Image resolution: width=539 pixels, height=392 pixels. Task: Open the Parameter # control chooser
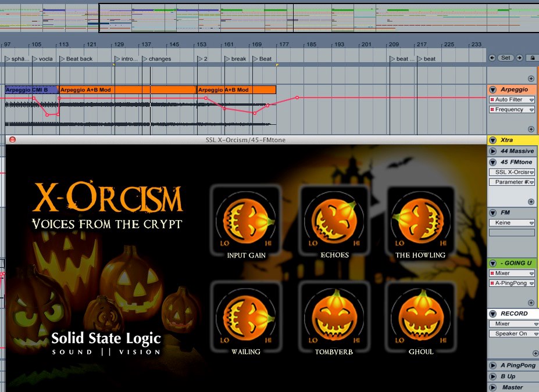(512, 182)
